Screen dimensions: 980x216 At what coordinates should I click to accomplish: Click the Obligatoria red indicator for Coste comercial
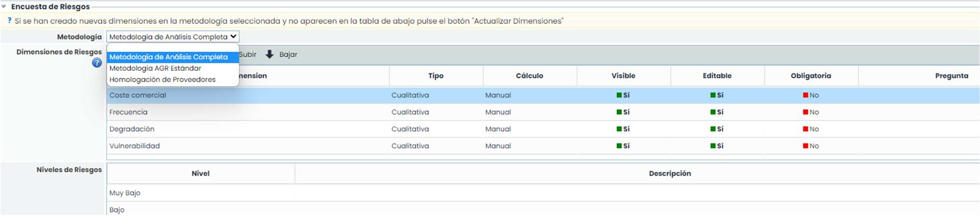805,95
